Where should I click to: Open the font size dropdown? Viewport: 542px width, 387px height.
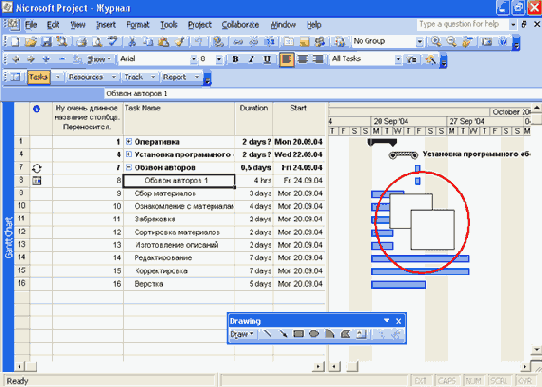219,59
